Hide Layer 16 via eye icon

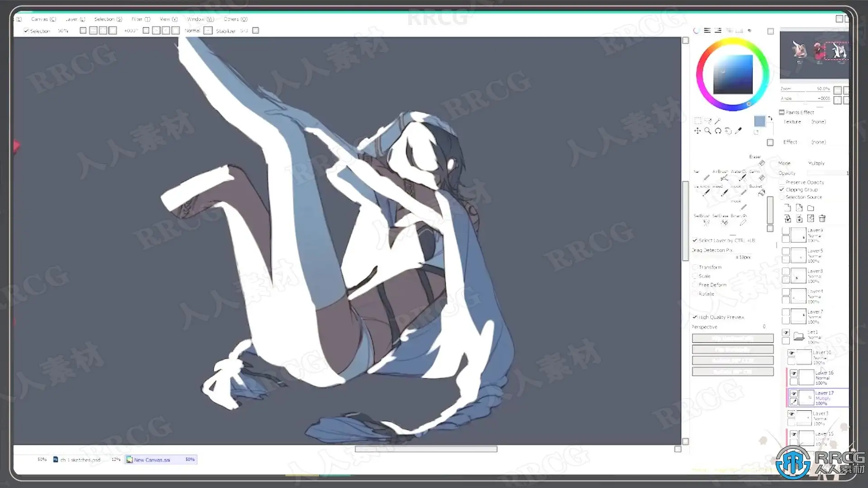[794, 373]
